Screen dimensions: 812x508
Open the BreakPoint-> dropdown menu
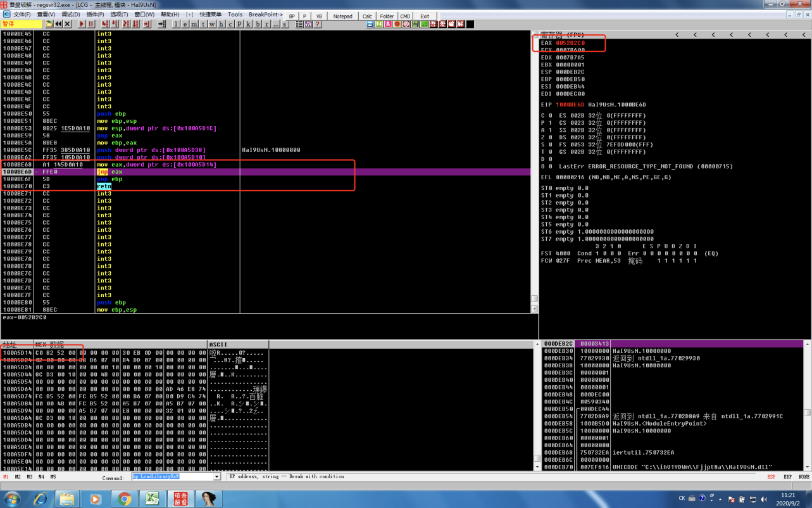(266, 15)
